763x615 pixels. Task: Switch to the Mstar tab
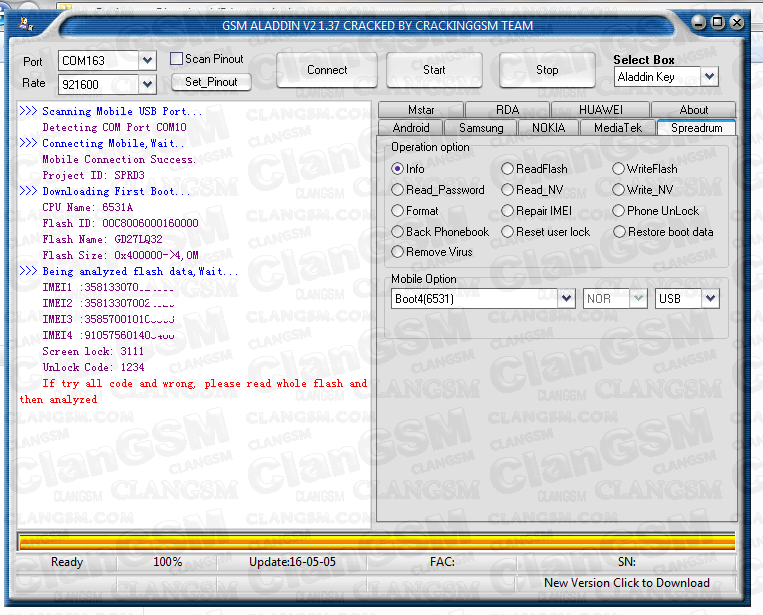(421, 110)
